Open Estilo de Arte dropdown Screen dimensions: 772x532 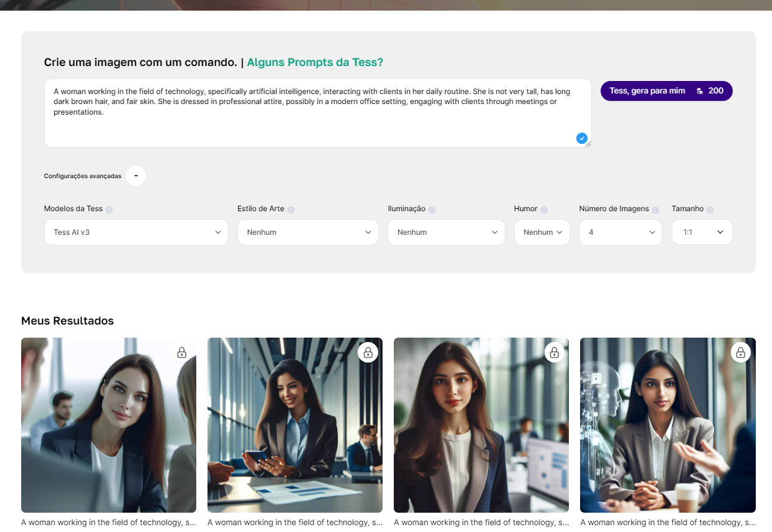[x=308, y=232]
